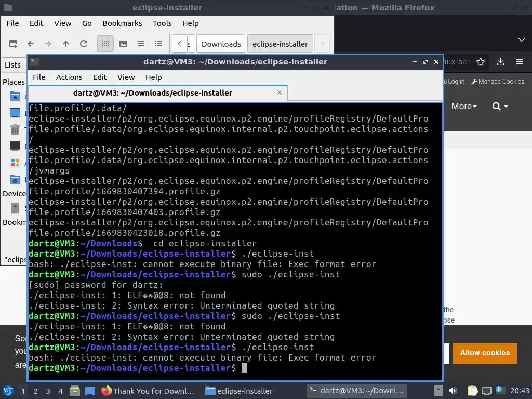532x399 pixels.
Task: Switch to workspace 3 in the taskbar
Action: click(48, 391)
